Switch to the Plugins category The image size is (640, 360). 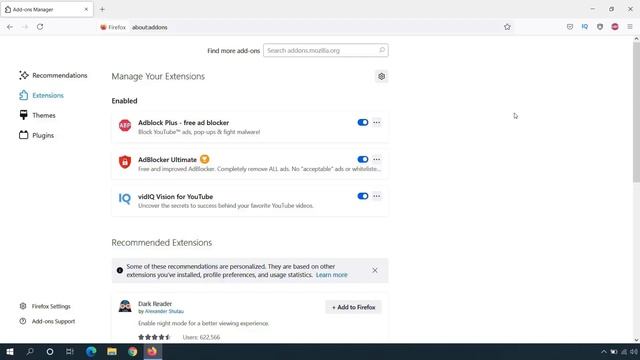point(36,136)
